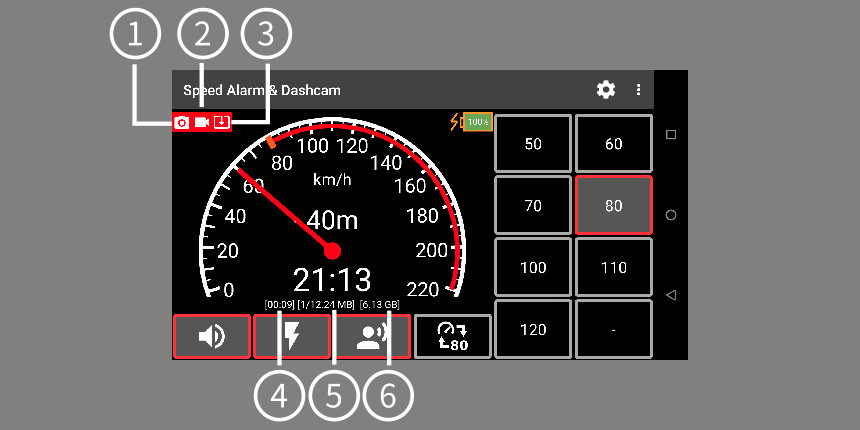Image resolution: width=860 pixels, height=430 pixels.
Task: Toggle the lightning flash alert button
Action: pyautogui.click(x=292, y=337)
